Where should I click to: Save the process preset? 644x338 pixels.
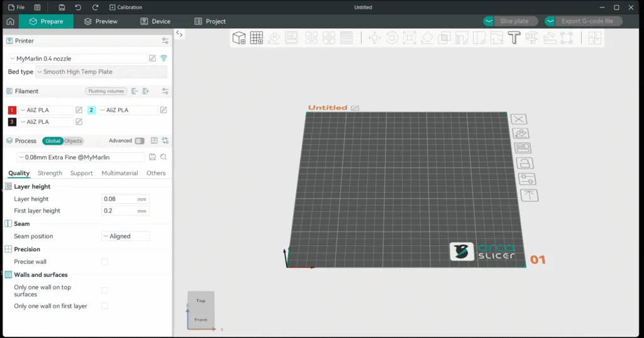pos(152,157)
